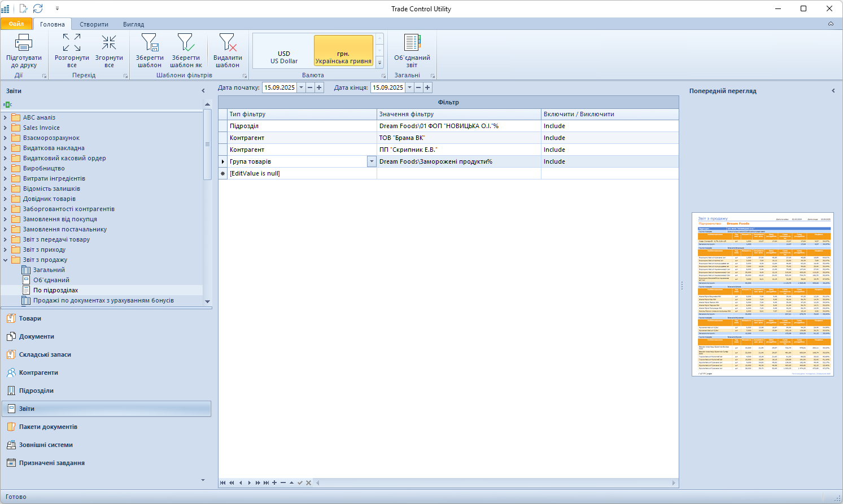Expand the ABC аналіз folder
Image resolution: width=843 pixels, height=504 pixels.
pyautogui.click(x=6, y=117)
